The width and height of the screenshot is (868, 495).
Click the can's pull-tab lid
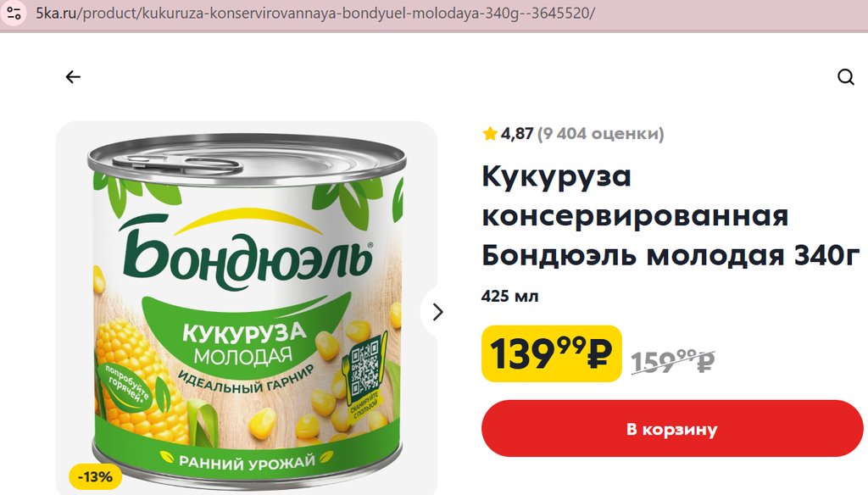tap(177, 164)
